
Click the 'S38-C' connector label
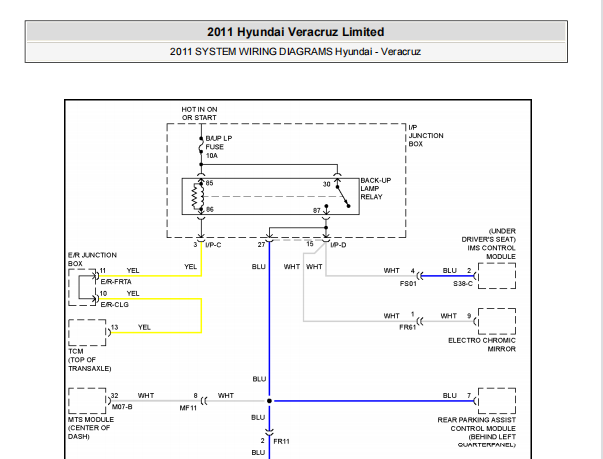point(463,284)
